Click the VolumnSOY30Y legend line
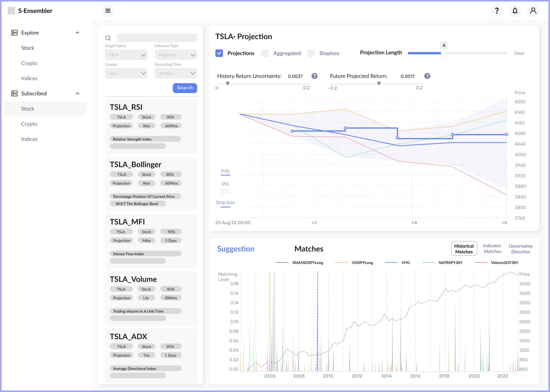 pyautogui.click(x=481, y=262)
